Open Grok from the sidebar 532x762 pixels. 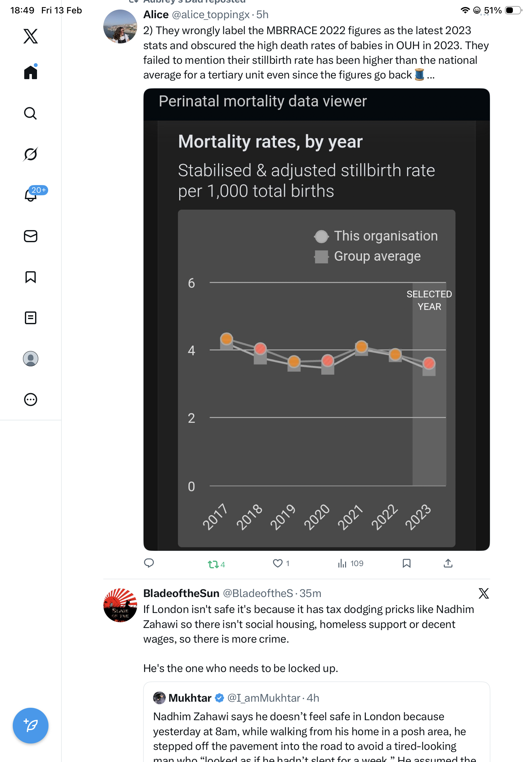click(31, 154)
